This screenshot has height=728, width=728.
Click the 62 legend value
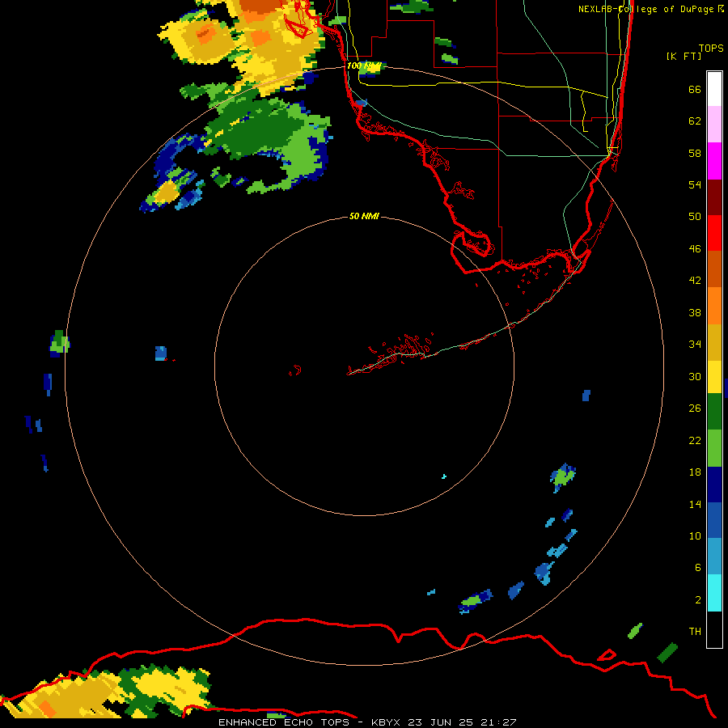click(695, 121)
